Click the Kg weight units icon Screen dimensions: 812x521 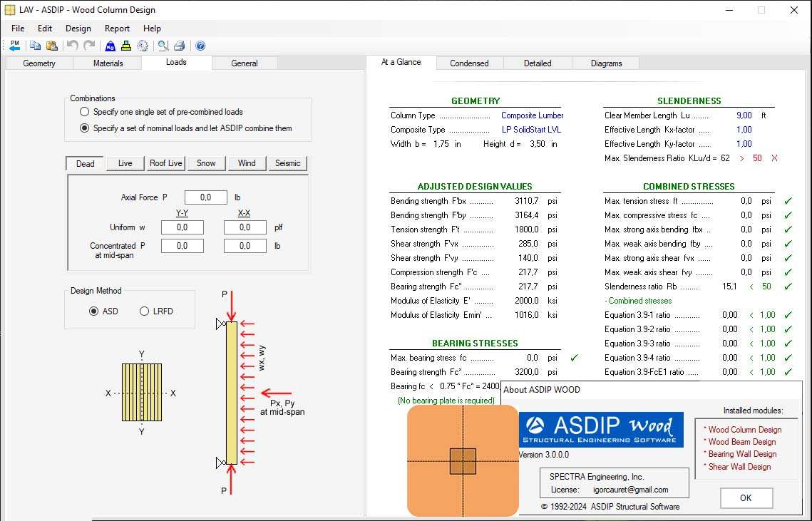point(111,46)
